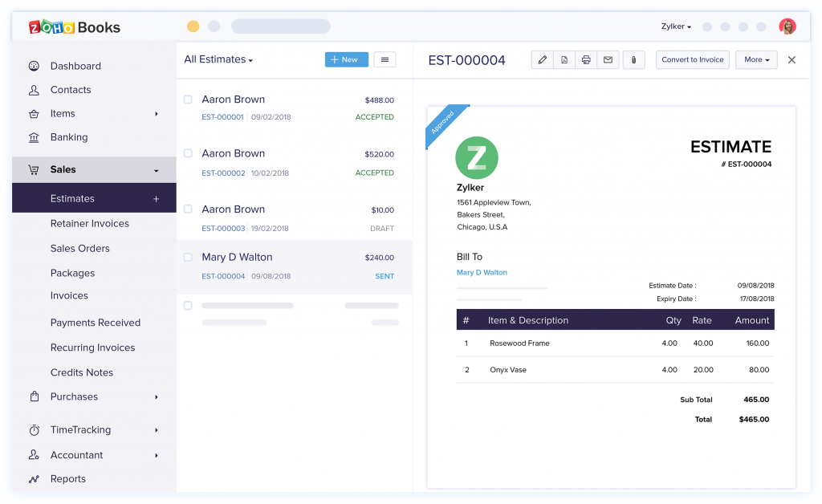
Task: Click the Convert to Invoice button
Action: pyautogui.click(x=692, y=59)
